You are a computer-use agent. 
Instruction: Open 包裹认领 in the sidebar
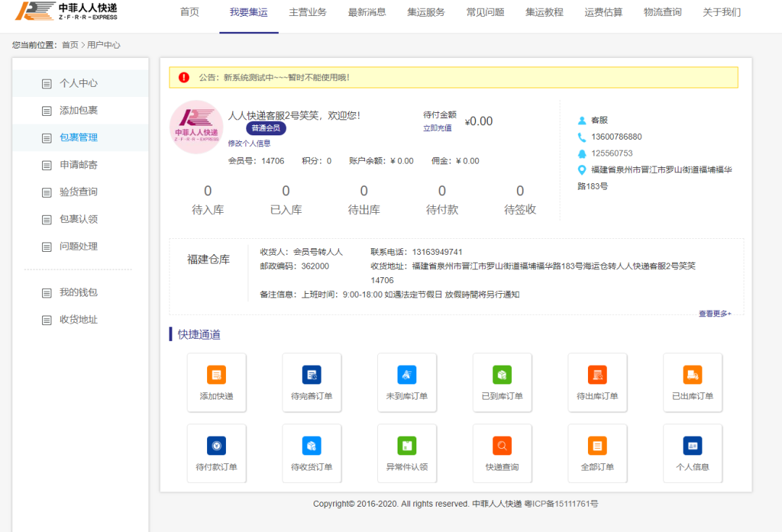79,219
